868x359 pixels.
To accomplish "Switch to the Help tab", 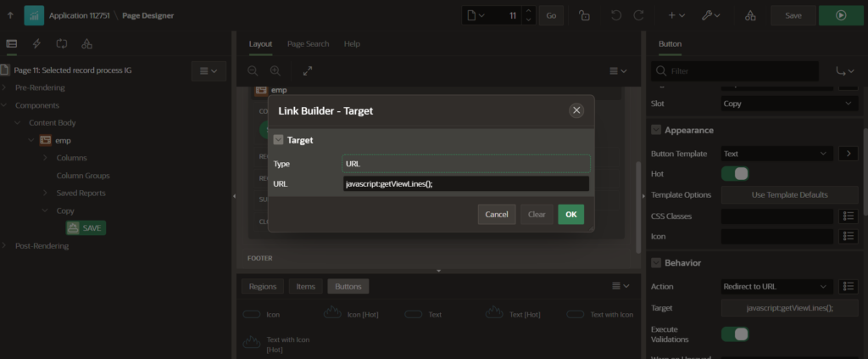I will (352, 43).
